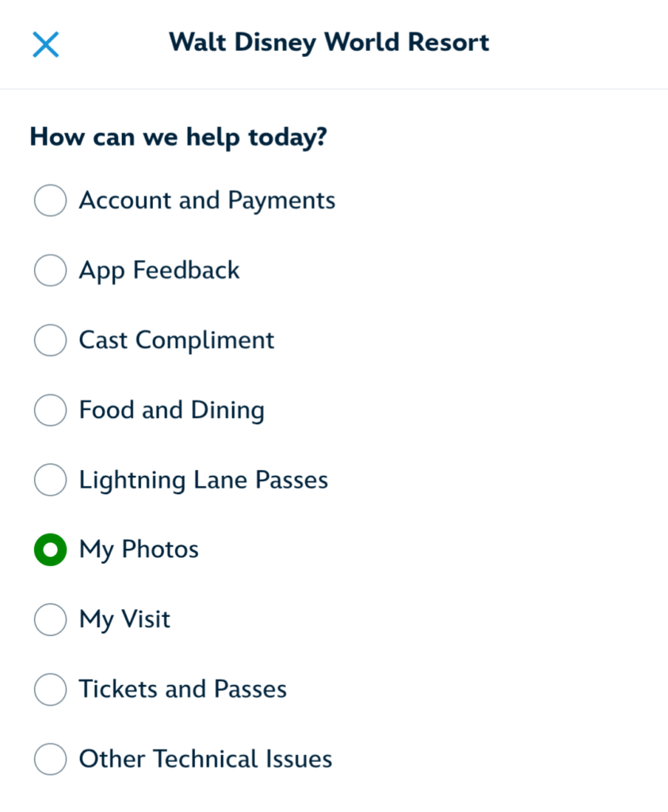Choose the Tickets and Passes radio circle
This screenshot has width=668, height=812.
click(50, 689)
